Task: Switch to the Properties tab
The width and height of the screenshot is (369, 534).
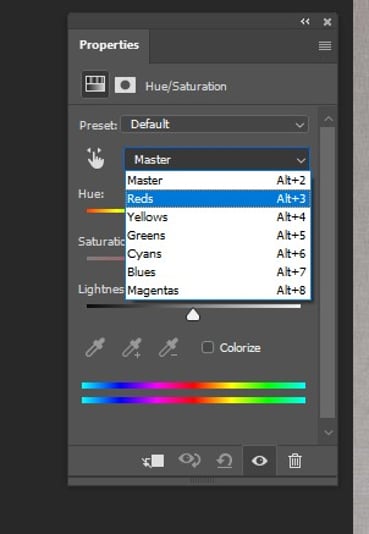Action: (109, 45)
